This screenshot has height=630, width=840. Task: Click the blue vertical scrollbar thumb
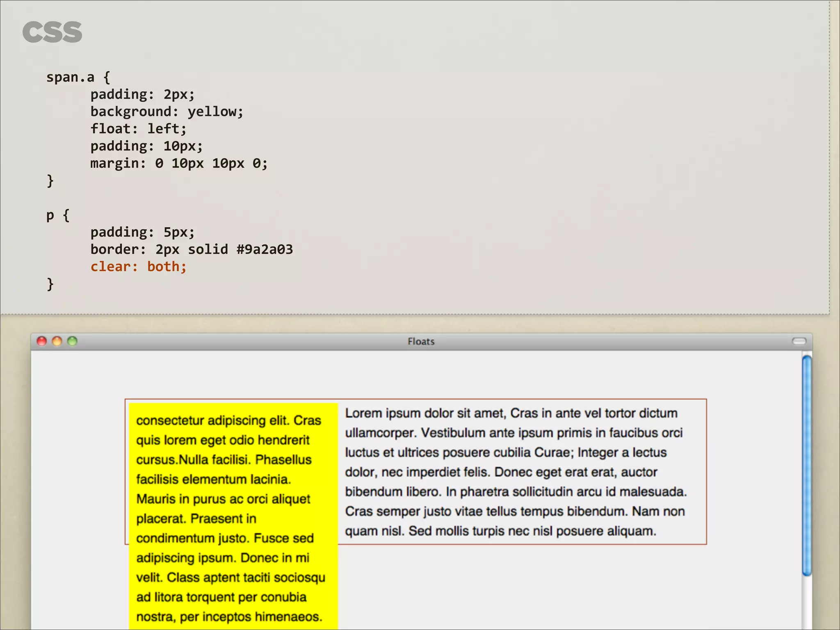click(x=807, y=466)
